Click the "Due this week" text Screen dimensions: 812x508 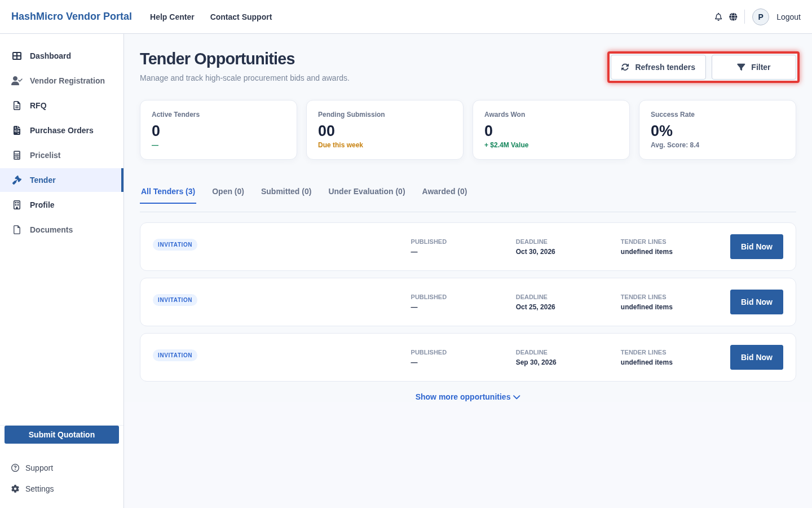341,145
